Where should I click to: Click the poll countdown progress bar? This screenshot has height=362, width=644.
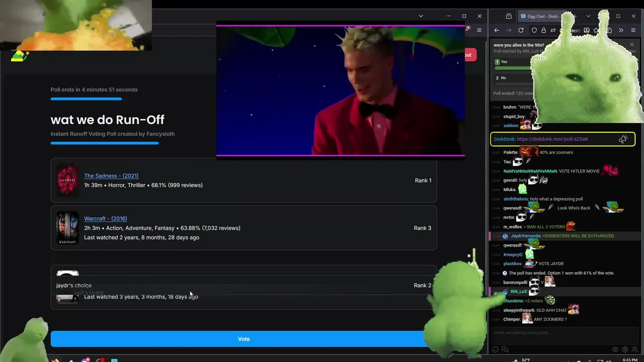[x=86, y=99]
